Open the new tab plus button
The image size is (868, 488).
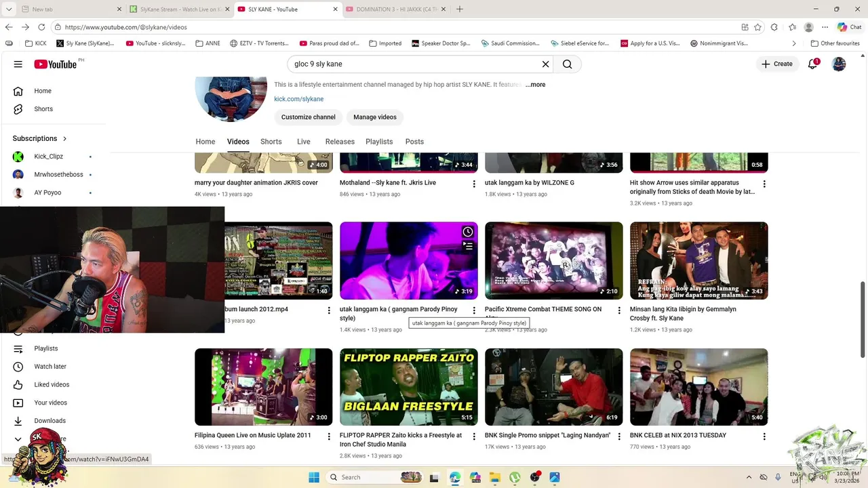click(459, 9)
